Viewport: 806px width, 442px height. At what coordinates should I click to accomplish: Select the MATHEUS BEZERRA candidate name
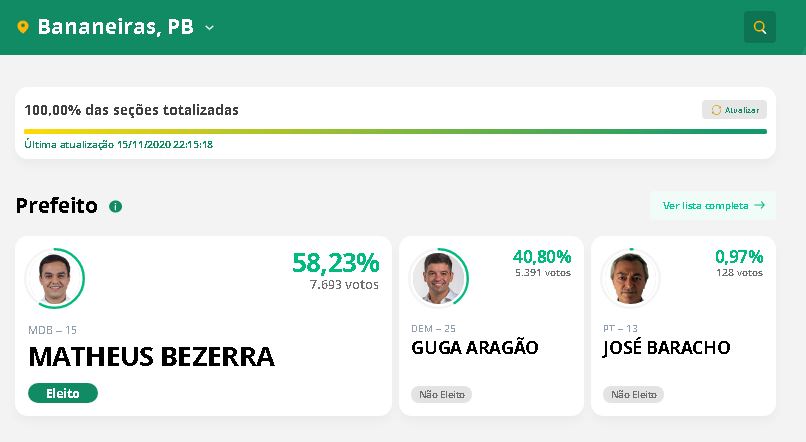tap(151, 356)
